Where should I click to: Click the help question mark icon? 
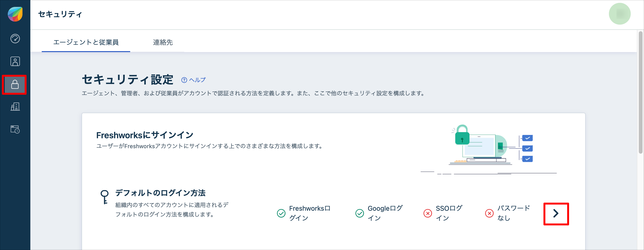pyautogui.click(x=184, y=80)
